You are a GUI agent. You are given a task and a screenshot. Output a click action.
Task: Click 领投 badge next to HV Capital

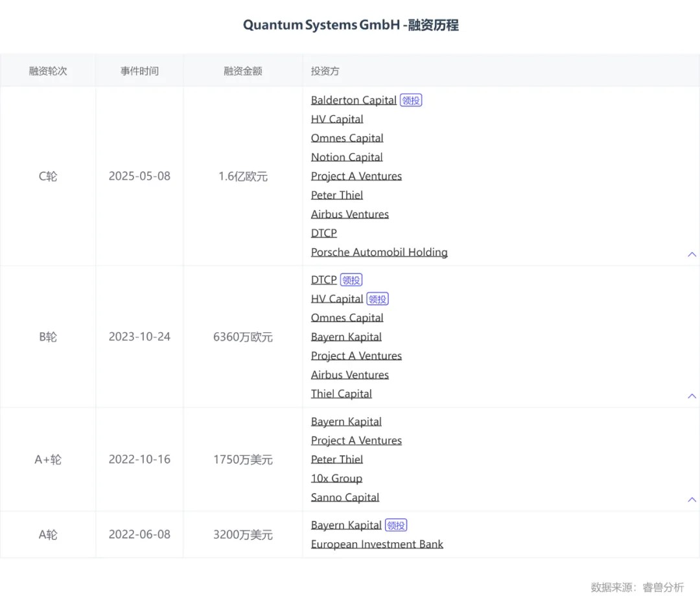[378, 299]
